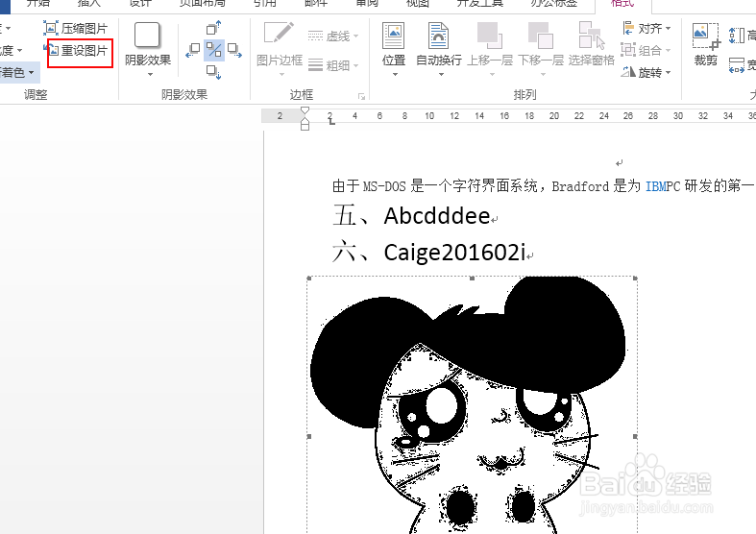Image resolution: width=756 pixels, height=534 pixels.
Task: Click Picture Border (图片边框) button
Action: 280,49
